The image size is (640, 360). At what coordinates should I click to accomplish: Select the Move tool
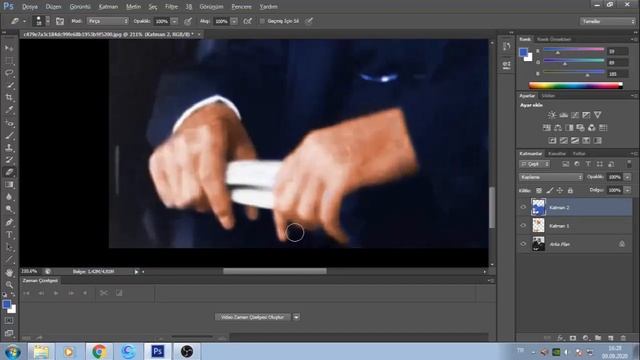9,48
